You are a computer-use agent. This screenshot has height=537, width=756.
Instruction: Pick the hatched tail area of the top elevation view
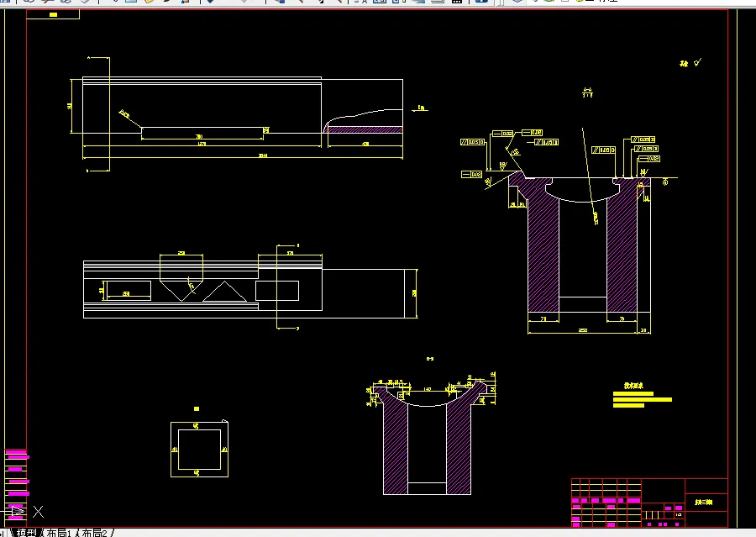coord(365,129)
